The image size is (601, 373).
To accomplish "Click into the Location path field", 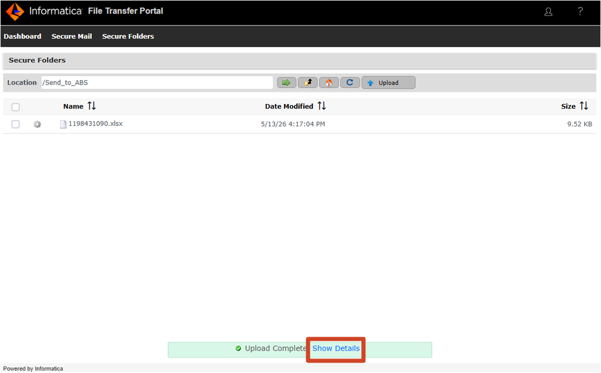I will point(157,82).
